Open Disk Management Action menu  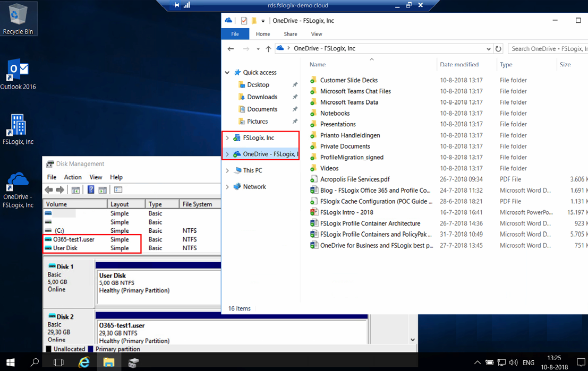click(73, 177)
